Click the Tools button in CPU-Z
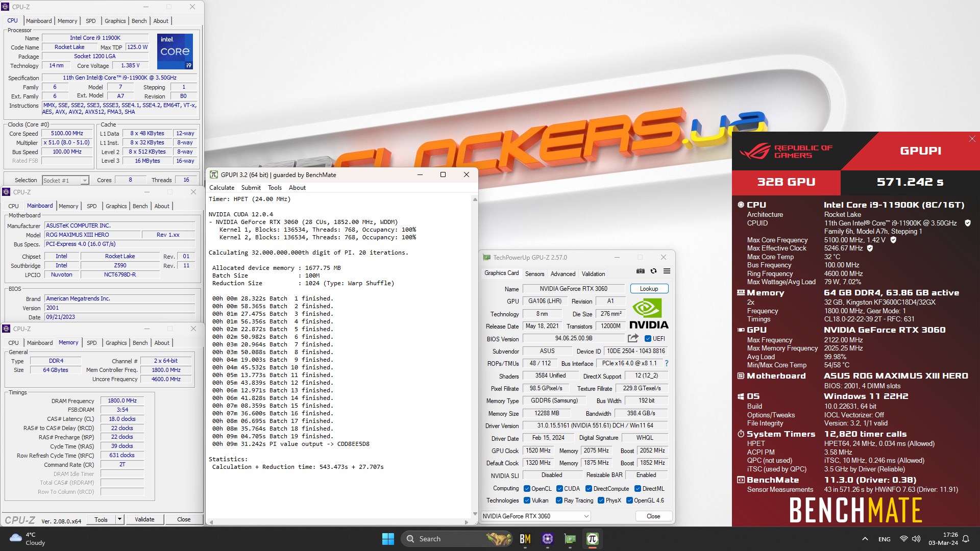 101,519
